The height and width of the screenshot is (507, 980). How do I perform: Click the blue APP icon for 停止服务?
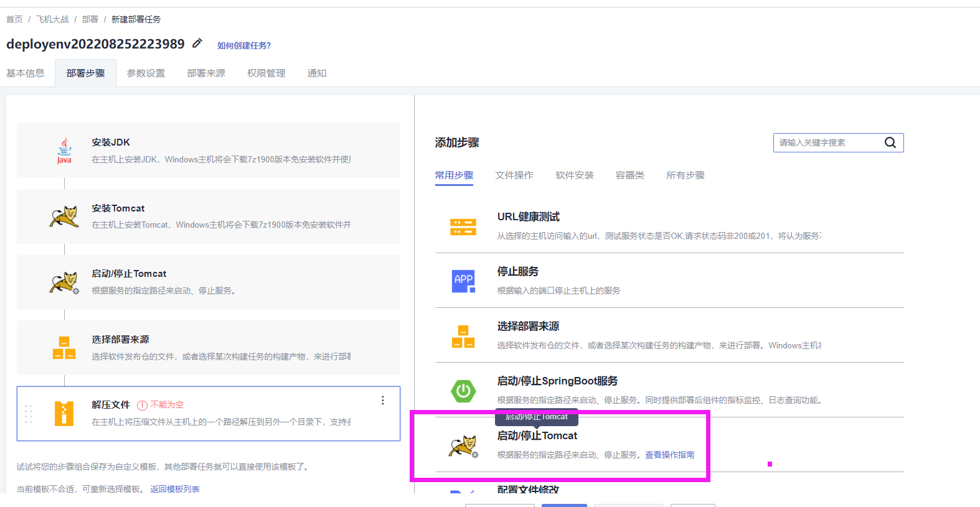pos(463,281)
